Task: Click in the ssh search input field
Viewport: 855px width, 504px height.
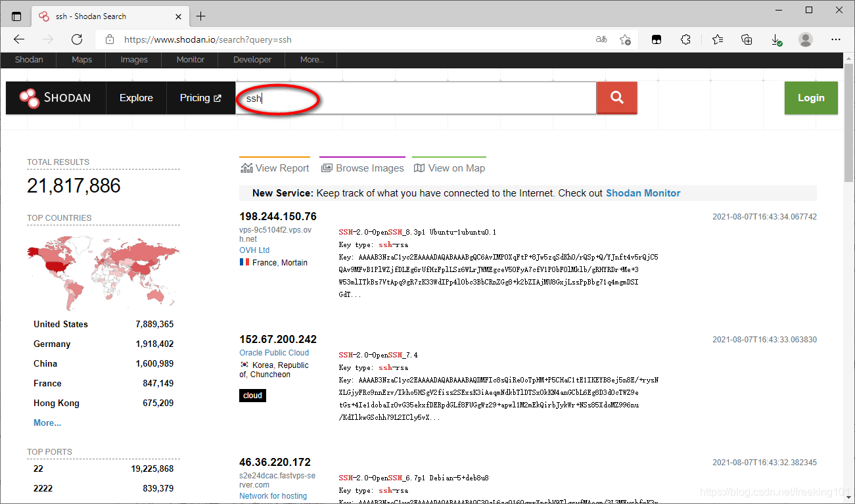Action: coord(416,98)
